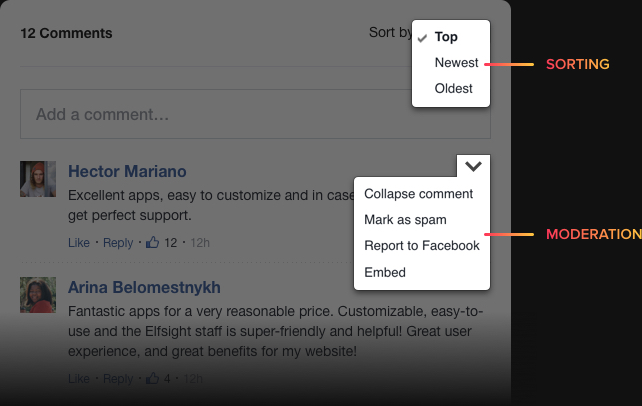Like Arina Belomestnykh's comment
This screenshot has height=406, width=642.
click(79, 380)
